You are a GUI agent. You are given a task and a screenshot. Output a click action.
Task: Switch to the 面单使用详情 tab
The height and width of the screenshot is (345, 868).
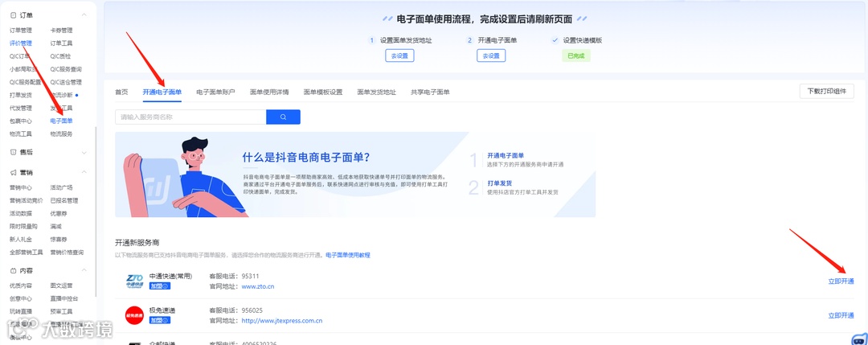coord(269,92)
